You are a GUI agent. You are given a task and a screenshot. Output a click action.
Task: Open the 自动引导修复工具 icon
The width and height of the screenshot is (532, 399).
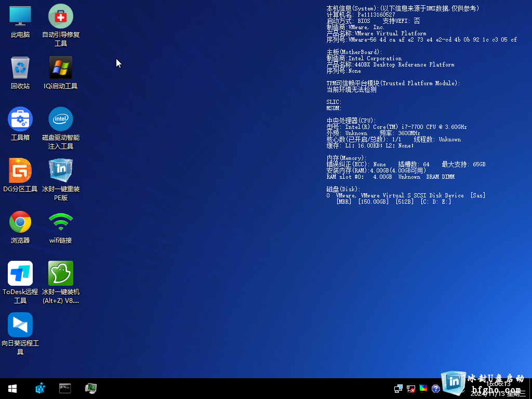pyautogui.click(x=61, y=26)
